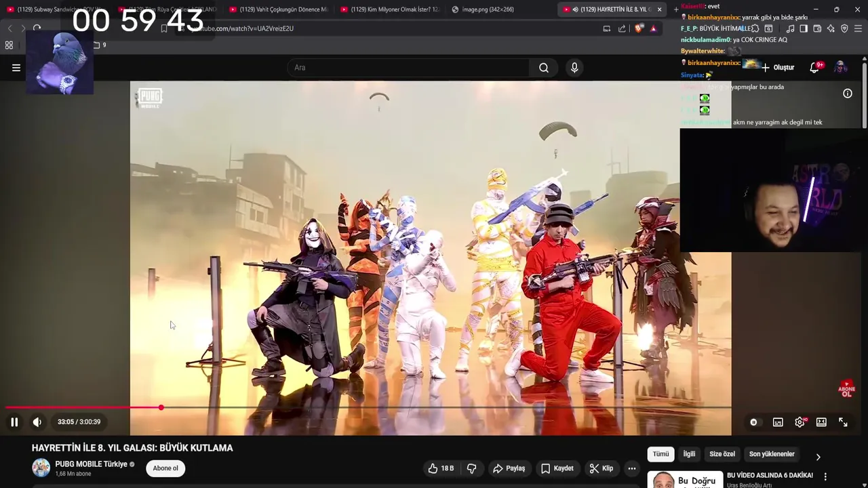Select the Size özel filter chip

coord(722,454)
